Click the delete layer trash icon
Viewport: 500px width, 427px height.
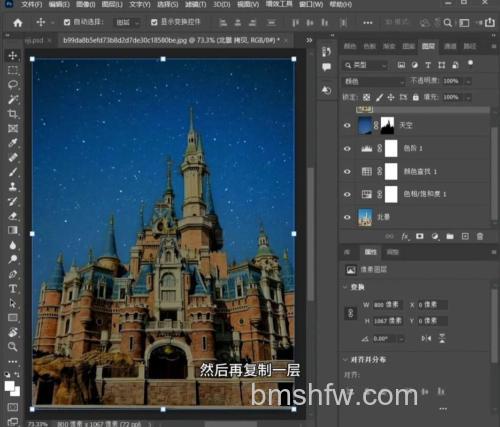[480, 236]
